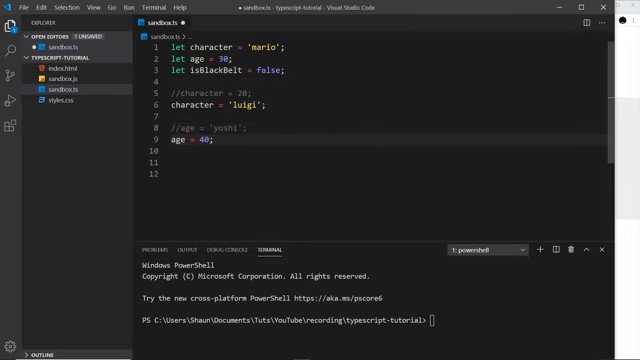Click the editor vertical scrollbar
This screenshot has width=640, height=360.
tap(611, 102)
